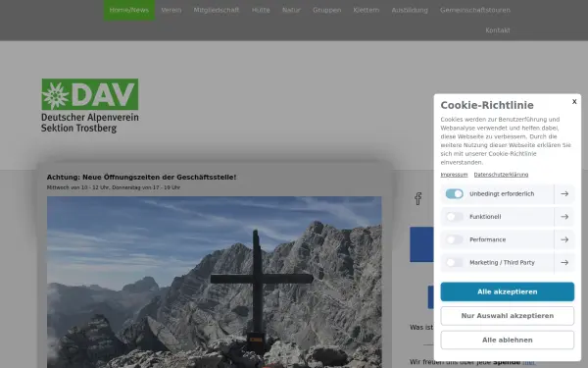Screen dimensions: 588x368
Task: Open the Gruppen menu item
Action: point(327,10)
